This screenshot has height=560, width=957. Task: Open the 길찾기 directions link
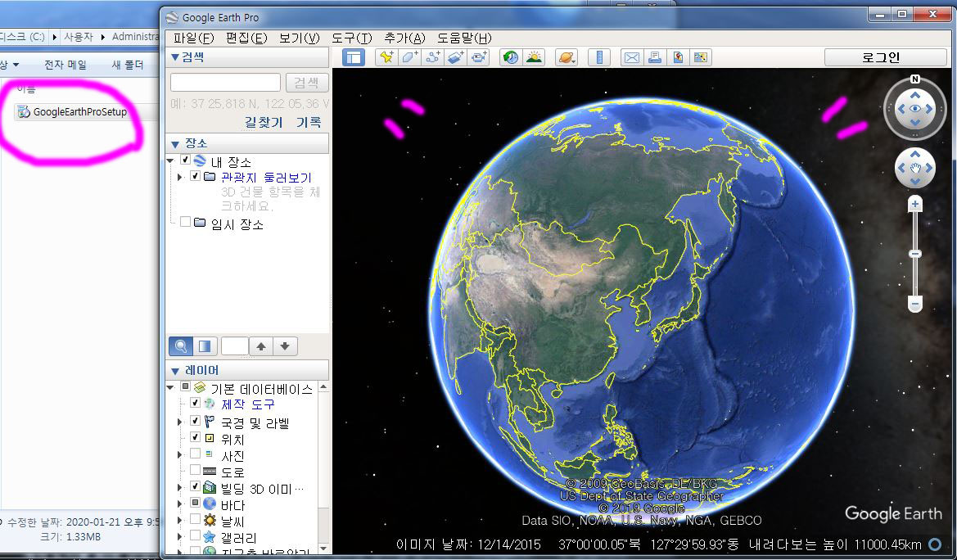(264, 122)
